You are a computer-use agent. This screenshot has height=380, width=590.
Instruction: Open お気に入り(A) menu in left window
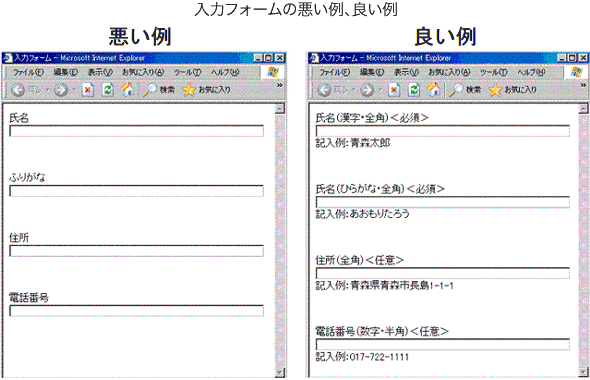tap(143, 72)
